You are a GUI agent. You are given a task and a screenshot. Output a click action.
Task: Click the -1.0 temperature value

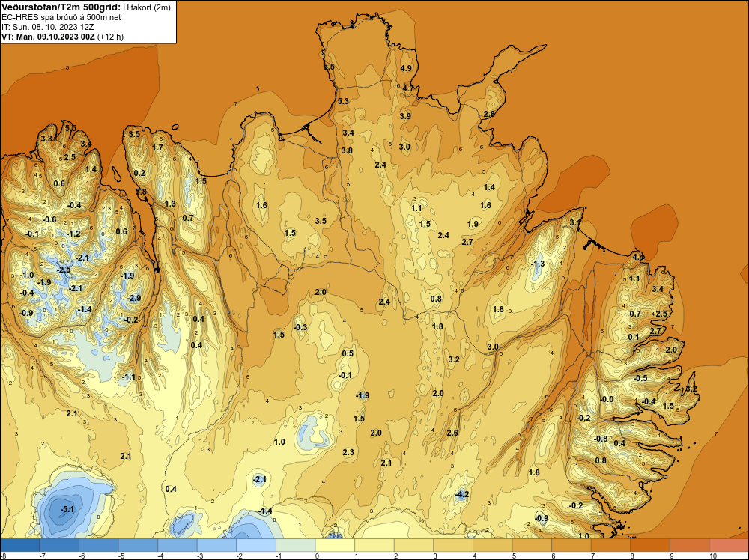pyautogui.click(x=27, y=275)
